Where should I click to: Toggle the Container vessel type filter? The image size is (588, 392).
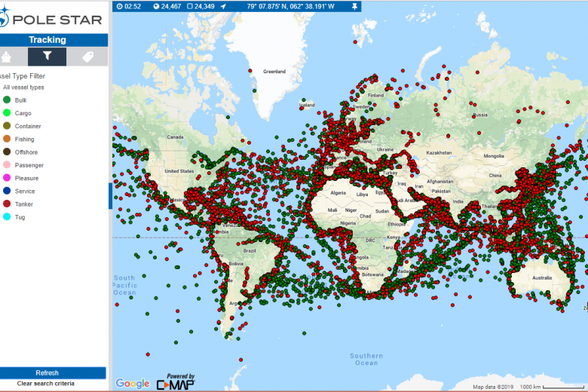click(x=8, y=126)
